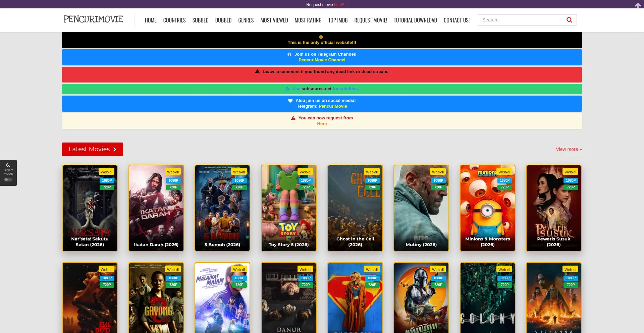
Task: Click 'You can now request from' text
Action: click(x=326, y=118)
